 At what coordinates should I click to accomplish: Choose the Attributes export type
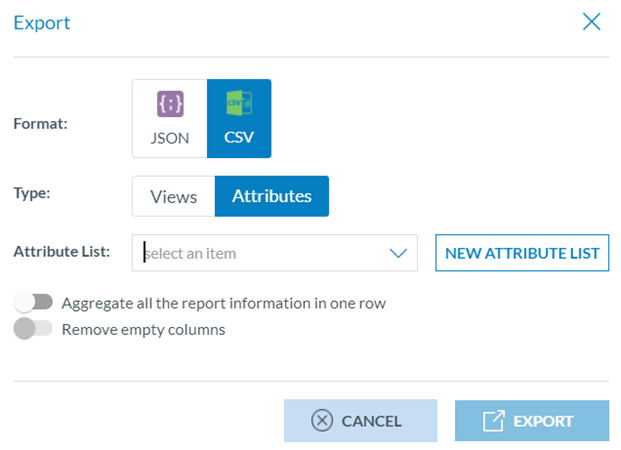pyautogui.click(x=272, y=197)
